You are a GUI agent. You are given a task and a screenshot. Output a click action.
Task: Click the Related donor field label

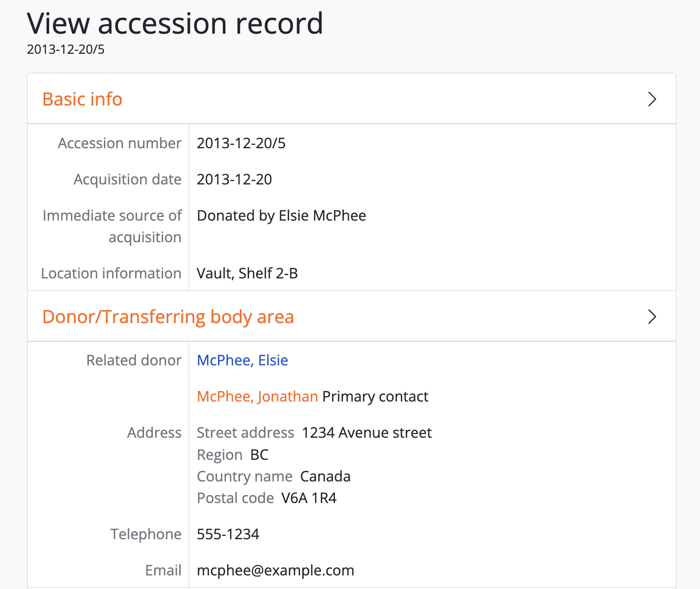point(134,360)
